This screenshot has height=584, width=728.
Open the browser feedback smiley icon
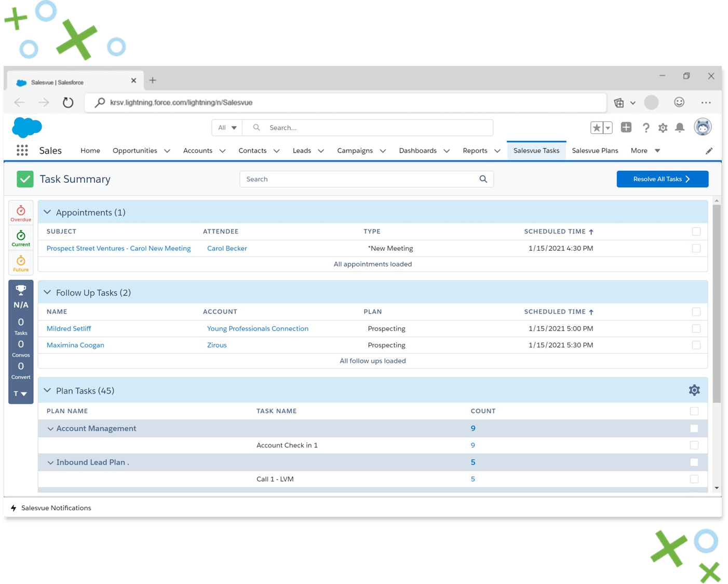679,102
